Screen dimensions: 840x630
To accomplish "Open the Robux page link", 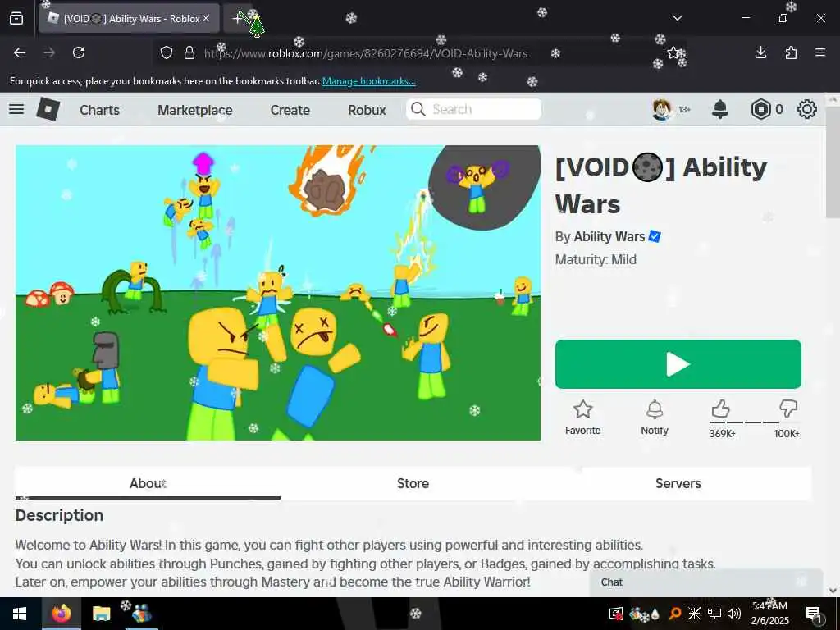I will [x=367, y=110].
